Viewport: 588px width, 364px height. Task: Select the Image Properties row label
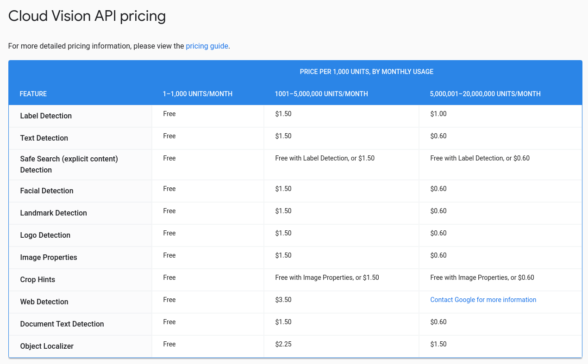click(49, 257)
